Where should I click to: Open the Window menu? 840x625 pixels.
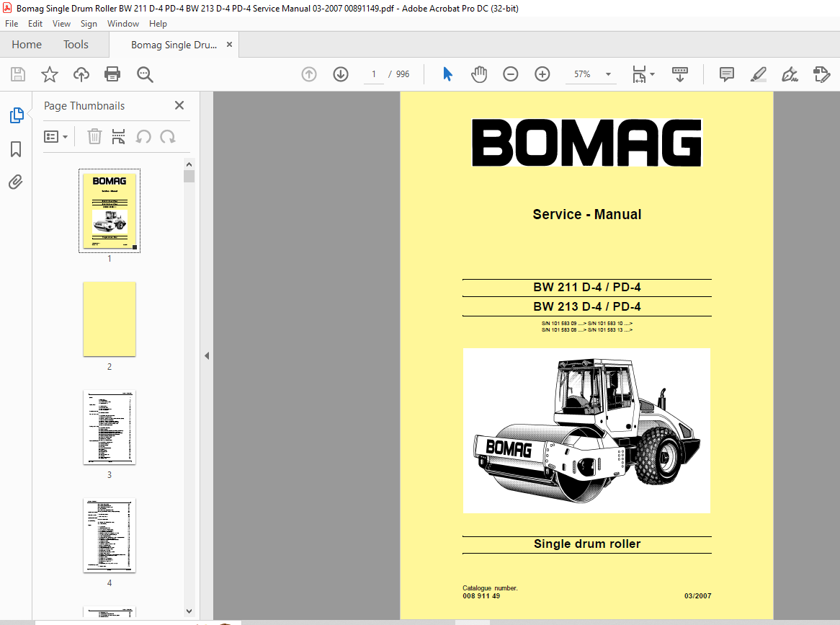click(x=123, y=24)
